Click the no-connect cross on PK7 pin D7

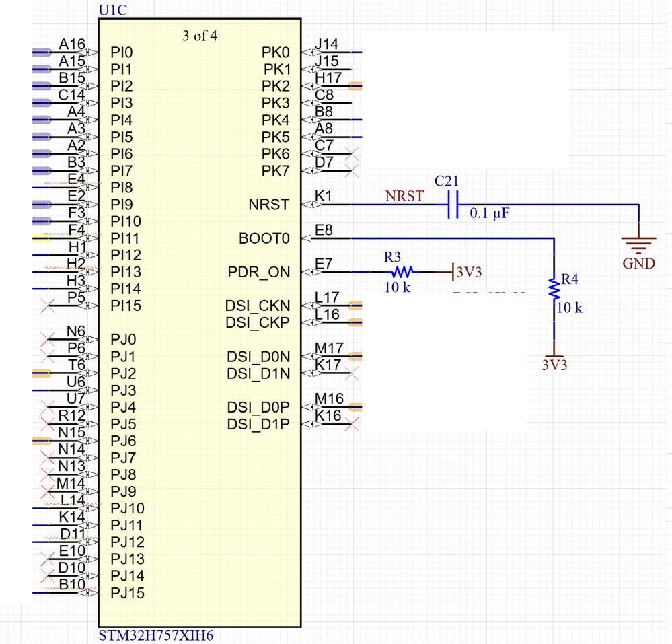tap(351, 171)
